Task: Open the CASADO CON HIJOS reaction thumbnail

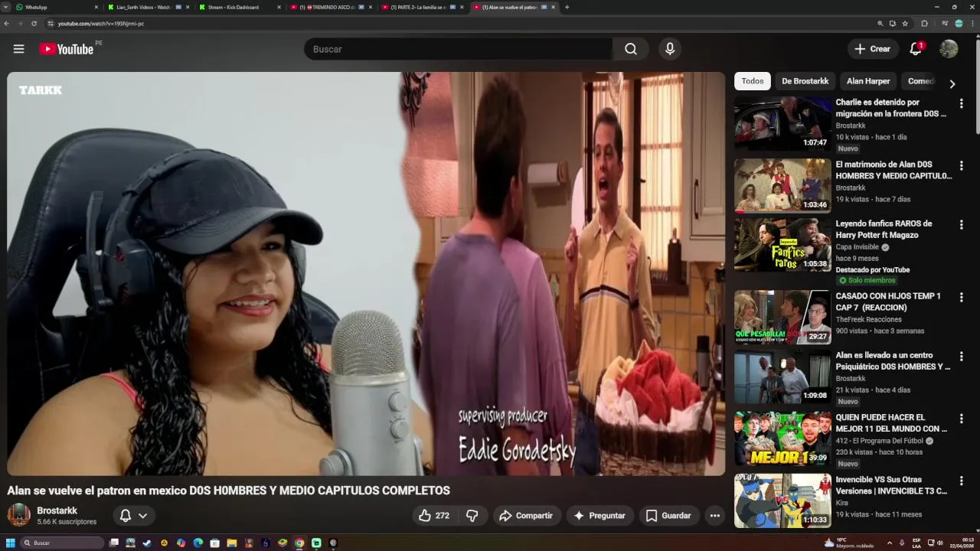Action: coord(782,317)
